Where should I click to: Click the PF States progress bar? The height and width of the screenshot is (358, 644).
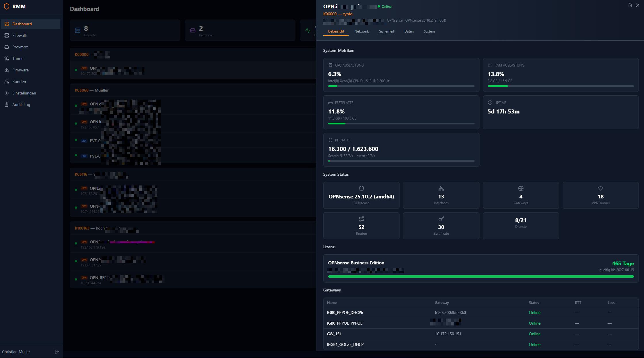click(401, 161)
